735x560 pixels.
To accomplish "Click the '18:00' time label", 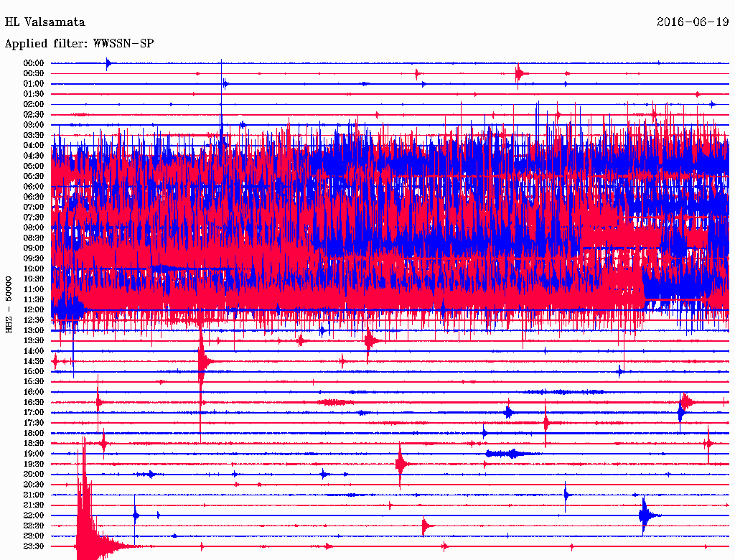I will coord(34,434).
